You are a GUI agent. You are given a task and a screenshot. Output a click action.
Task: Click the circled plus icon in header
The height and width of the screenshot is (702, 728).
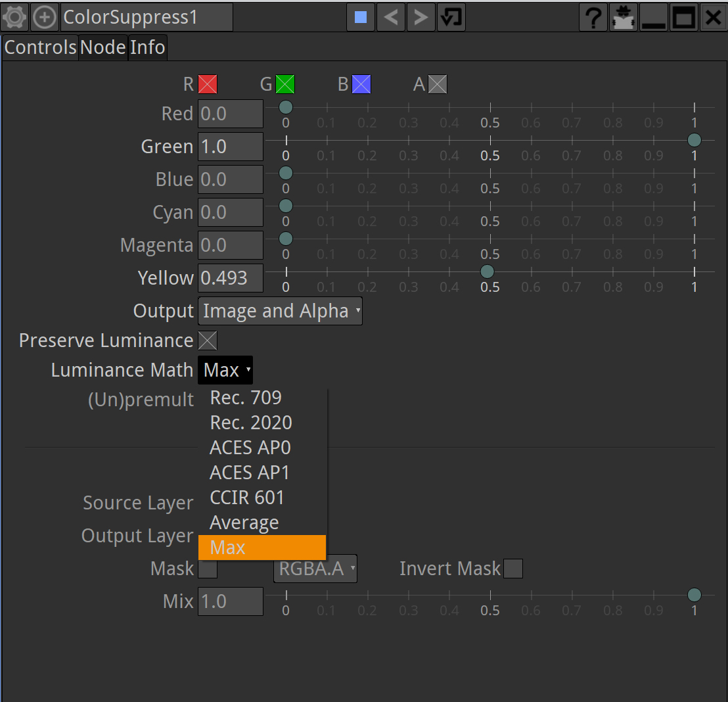click(45, 17)
